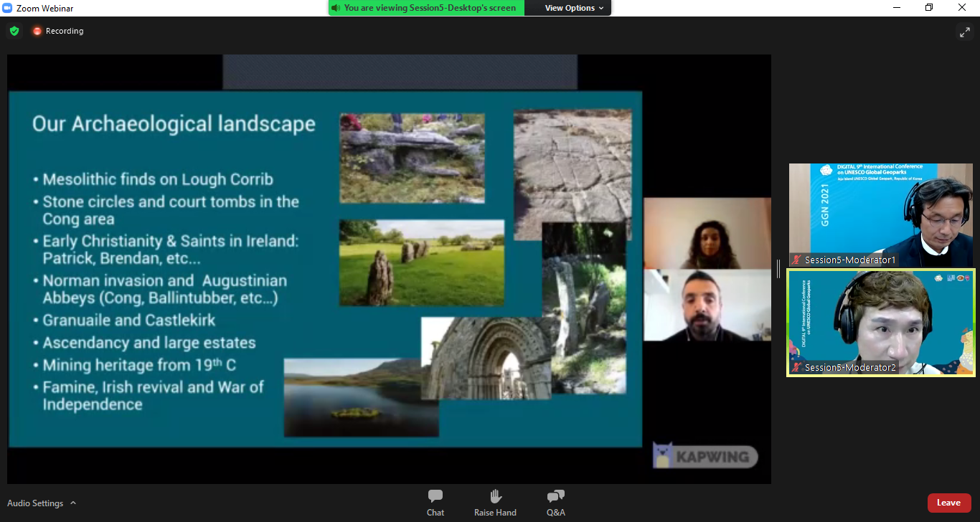Click the Kapwing watermark on shared screen
Image resolution: width=980 pixels, height=522 pixels.
pos(705,456)
